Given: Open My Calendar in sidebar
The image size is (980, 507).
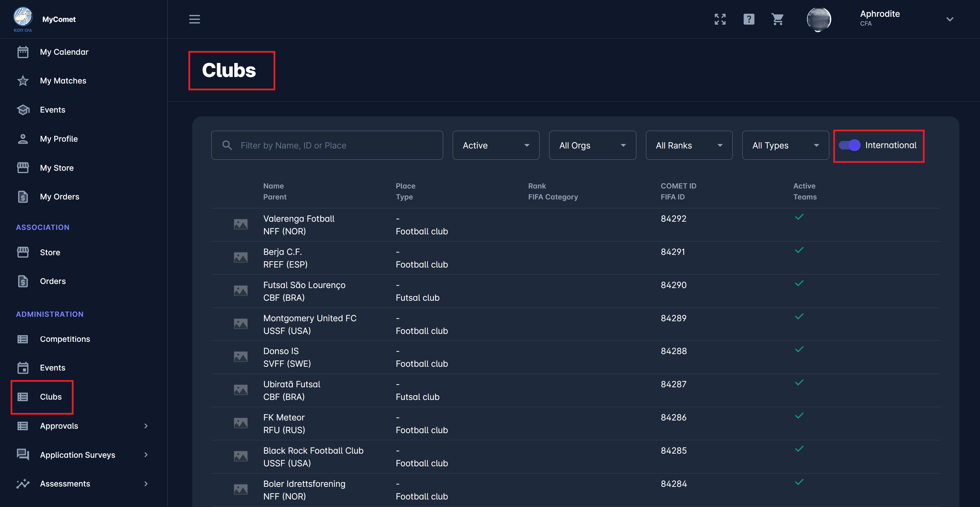Looking at the screenshot, I should pos(64,52).
